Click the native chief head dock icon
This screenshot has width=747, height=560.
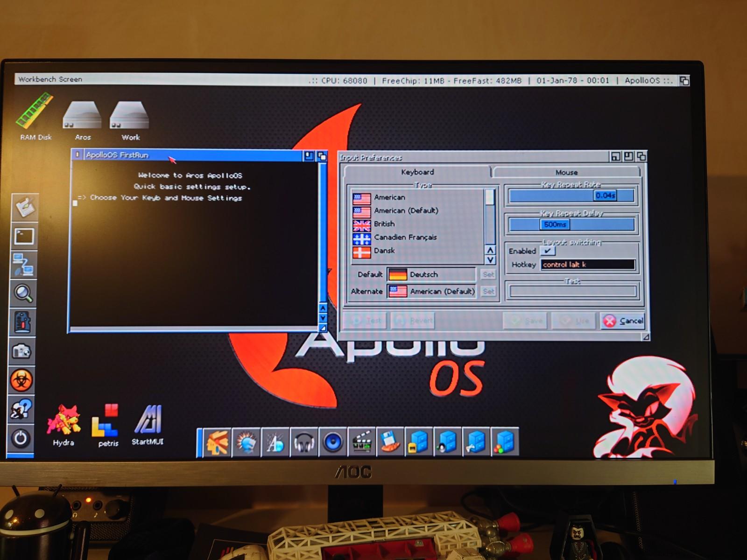point(217,442)
